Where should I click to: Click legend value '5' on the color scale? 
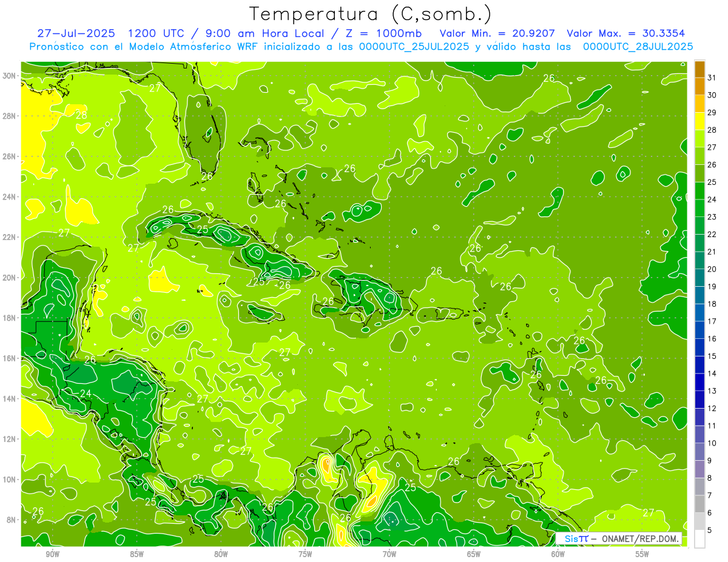710,530
